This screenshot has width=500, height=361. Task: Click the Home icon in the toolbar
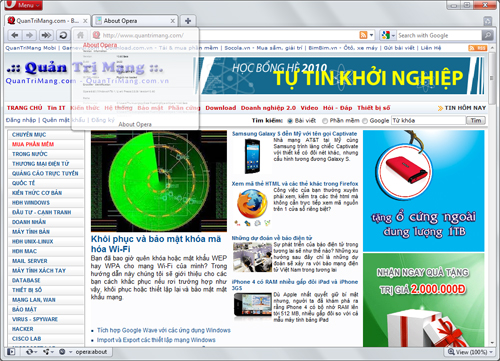coord(80,35)
